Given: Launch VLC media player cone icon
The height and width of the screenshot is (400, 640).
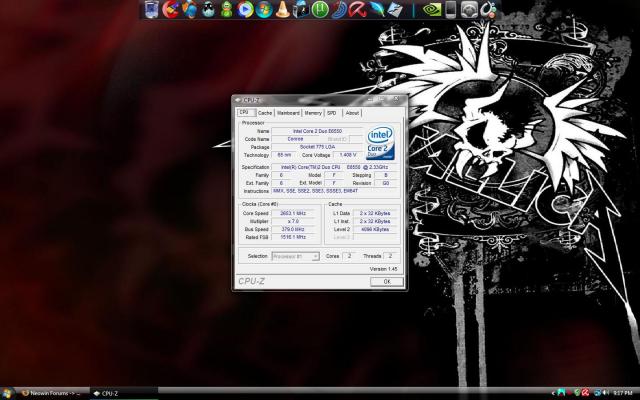Looking at the screenshot, I should 282,9.
